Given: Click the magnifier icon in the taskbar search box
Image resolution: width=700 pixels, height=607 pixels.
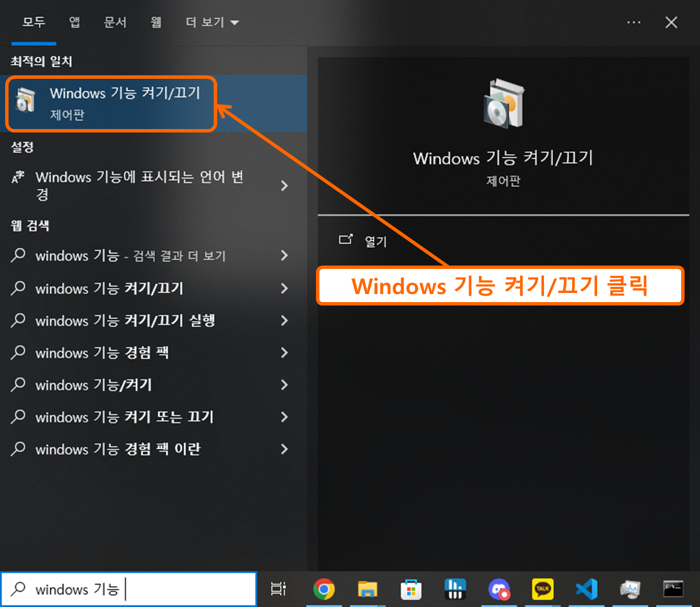Looking at the screenshot, I should point(18,588).
